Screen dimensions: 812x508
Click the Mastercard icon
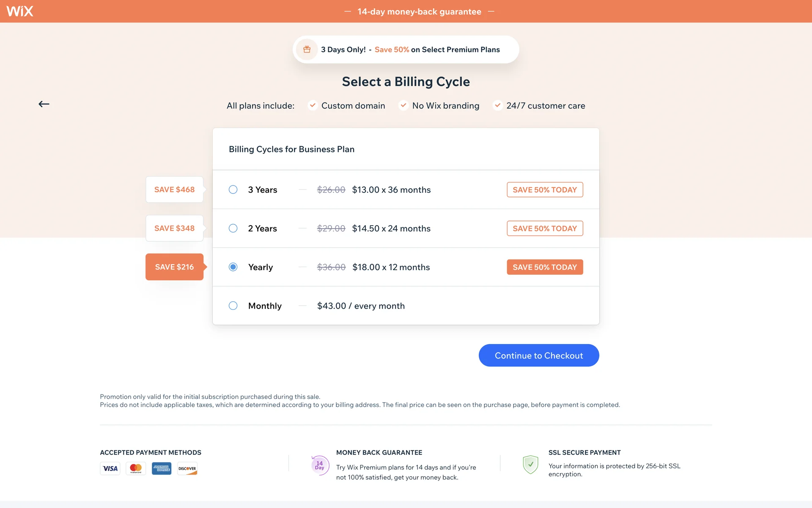coord(136,469)
